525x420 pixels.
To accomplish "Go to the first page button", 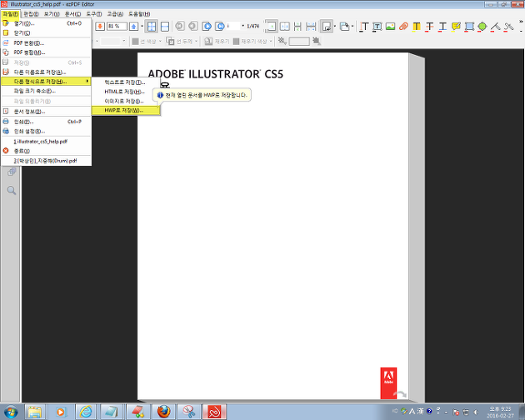I will pyautogui.click(x=180, y=26).
